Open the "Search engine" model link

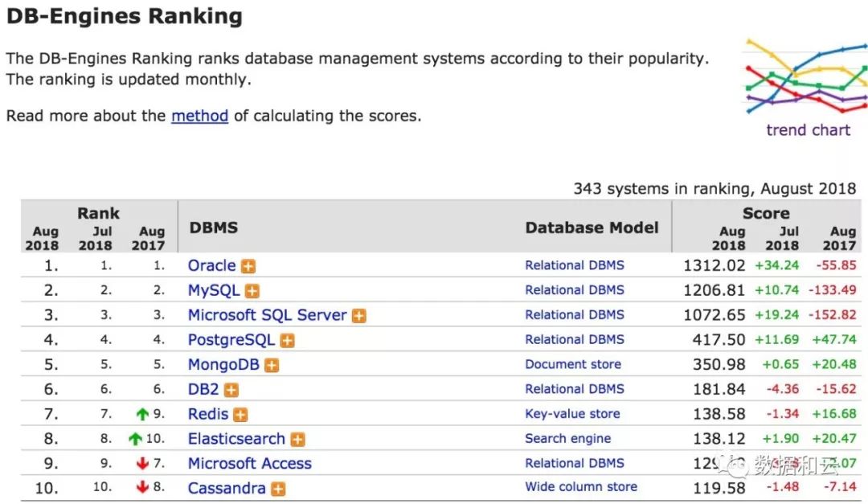pyautogui.click(x=567, y=439)
